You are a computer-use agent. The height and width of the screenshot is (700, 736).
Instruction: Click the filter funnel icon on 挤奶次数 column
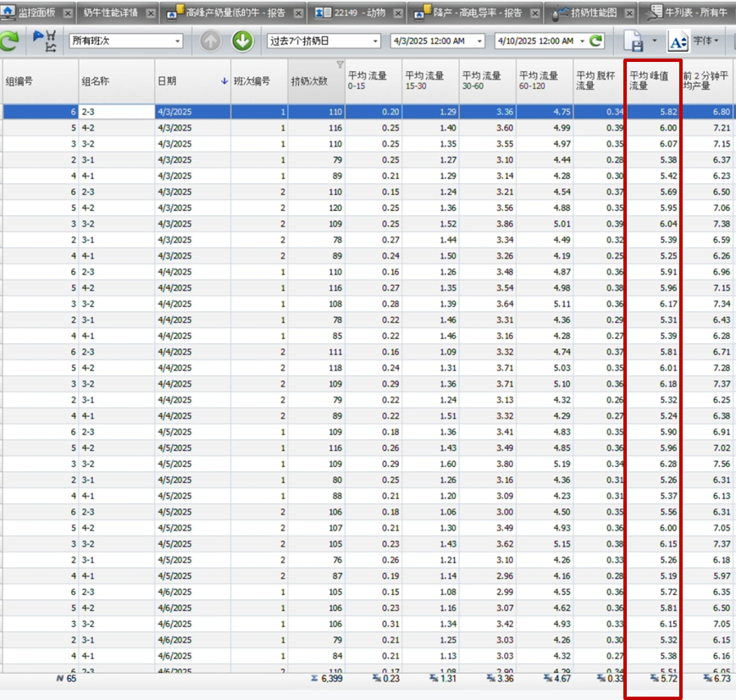340,64
